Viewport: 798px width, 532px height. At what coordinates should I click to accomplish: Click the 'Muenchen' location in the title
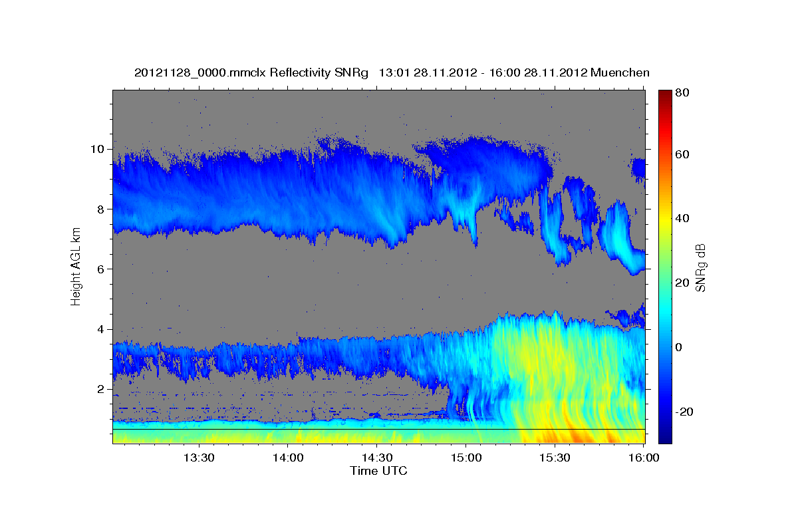click(x=620, y=72)
